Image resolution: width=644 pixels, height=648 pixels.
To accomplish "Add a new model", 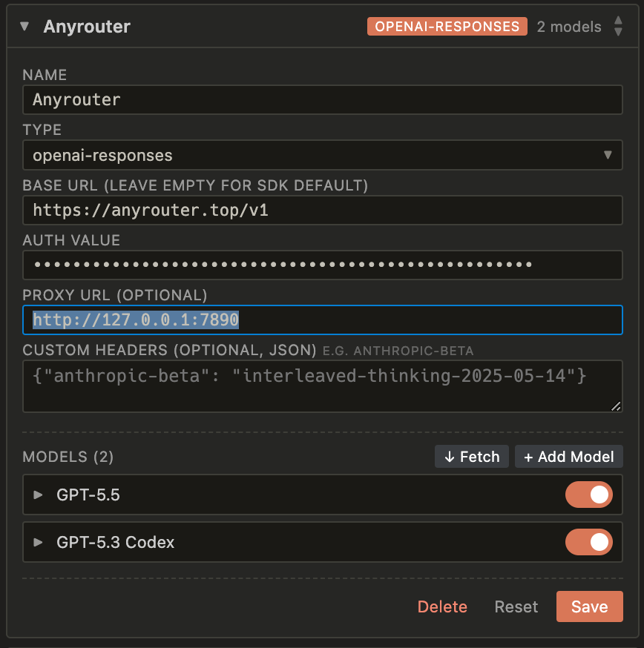I will click(569, 457).
